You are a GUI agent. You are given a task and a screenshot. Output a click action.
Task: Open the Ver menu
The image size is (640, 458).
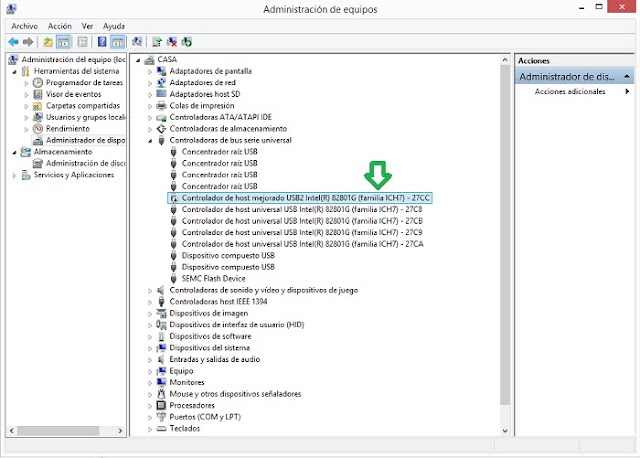pyautogui.click(x=87, y=26)
